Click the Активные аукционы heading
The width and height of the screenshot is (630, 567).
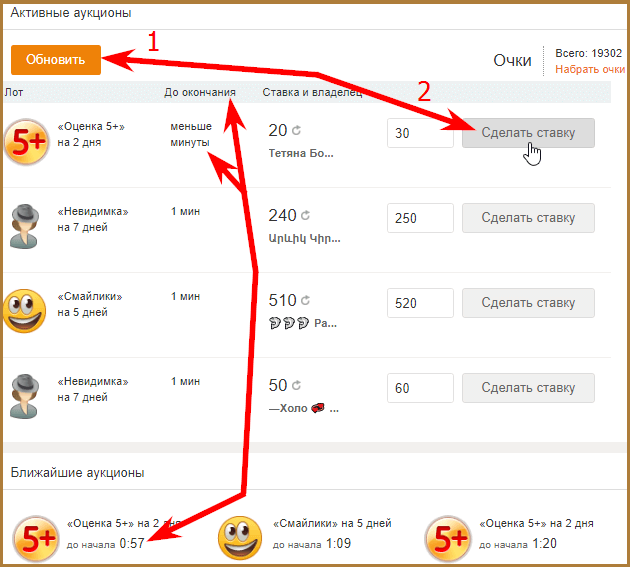71,13
